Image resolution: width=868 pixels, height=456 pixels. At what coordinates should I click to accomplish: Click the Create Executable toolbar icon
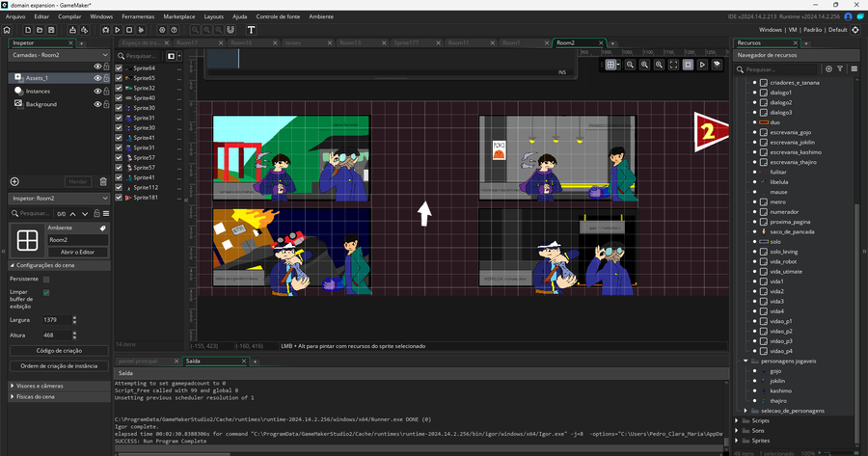(x=72, y=30)
